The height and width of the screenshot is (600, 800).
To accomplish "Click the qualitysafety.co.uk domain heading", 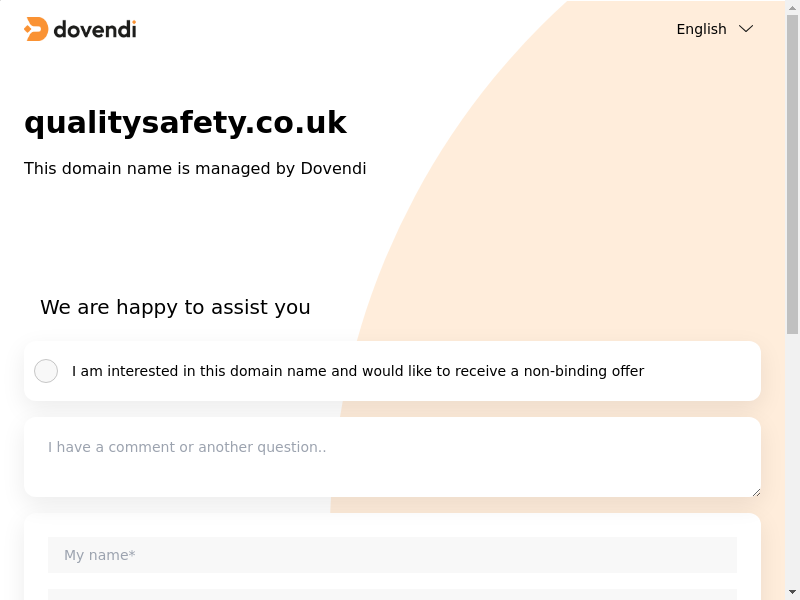I will pyautogui.click(x=185, y=123).
